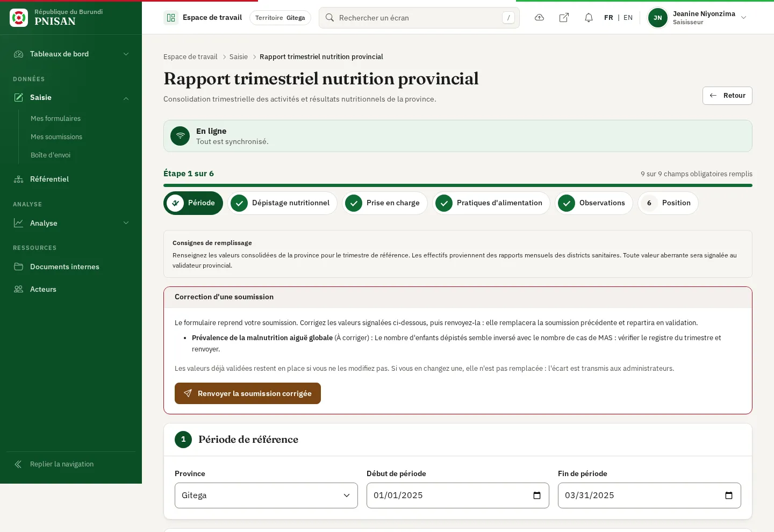Open the Jeanine Niyonzima account menu chevron
Viewport: 774px width, 532px height.
(x=744, y=18)
